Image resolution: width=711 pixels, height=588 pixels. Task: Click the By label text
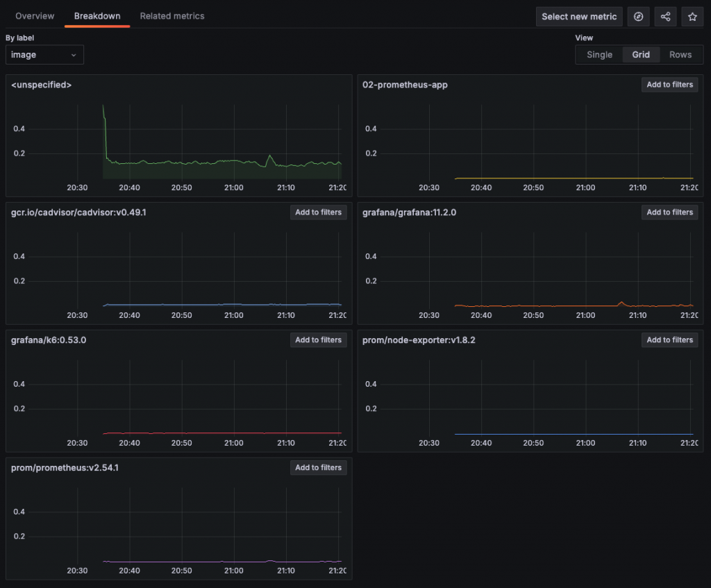[19, 38]
